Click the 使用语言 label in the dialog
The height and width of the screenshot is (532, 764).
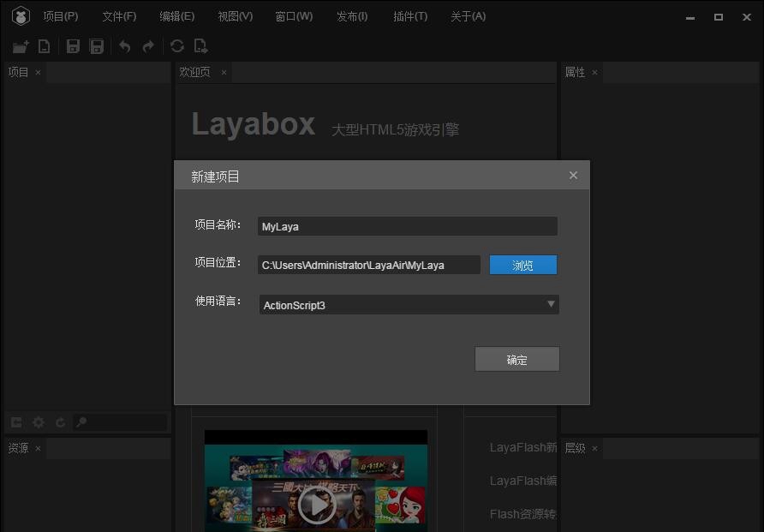(x=218, y=301)
